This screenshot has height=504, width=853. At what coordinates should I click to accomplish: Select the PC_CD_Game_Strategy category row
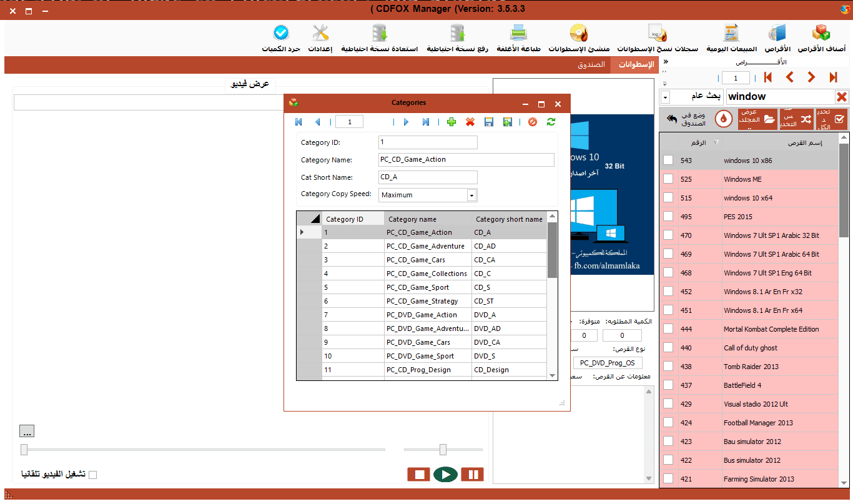pos(422,301)
